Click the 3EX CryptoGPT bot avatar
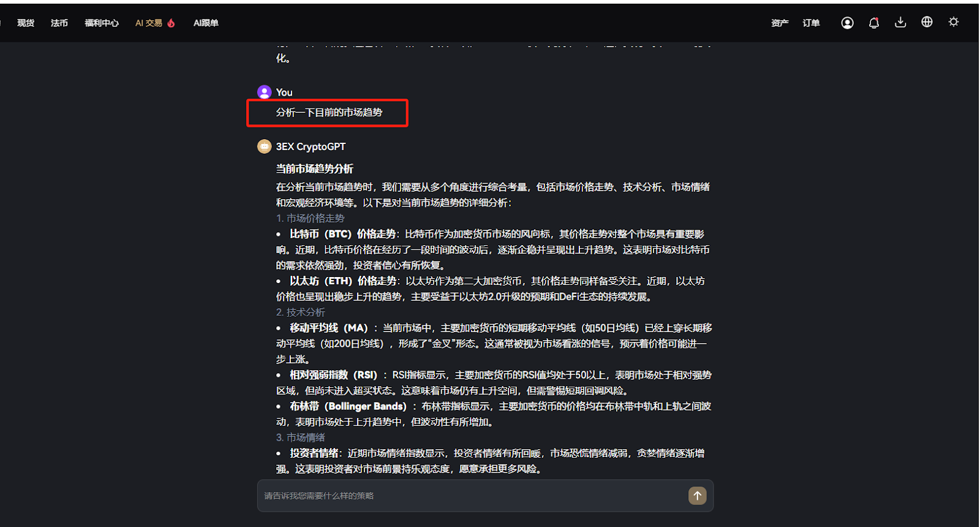The image size is (980, 527). (264, 146)
